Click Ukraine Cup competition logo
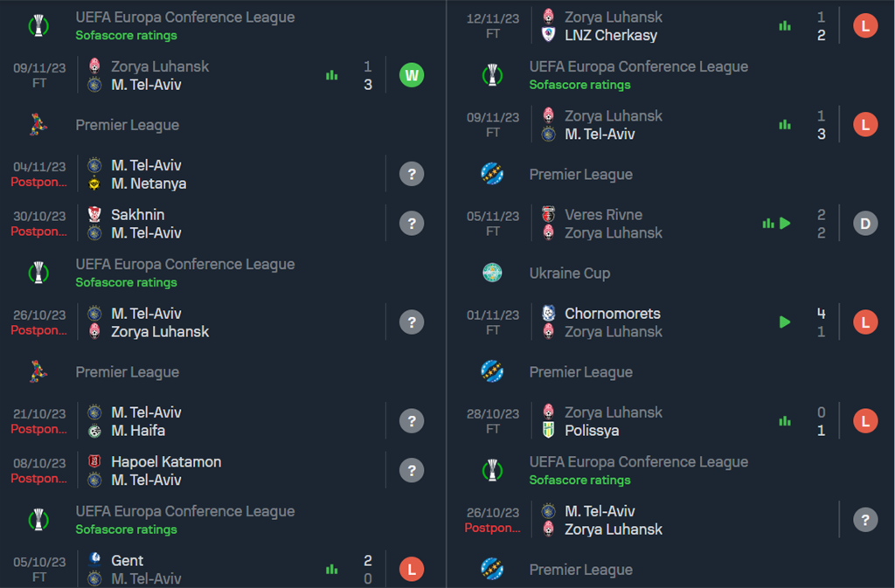This screenshot has height=588, width=895. (492, 273)
